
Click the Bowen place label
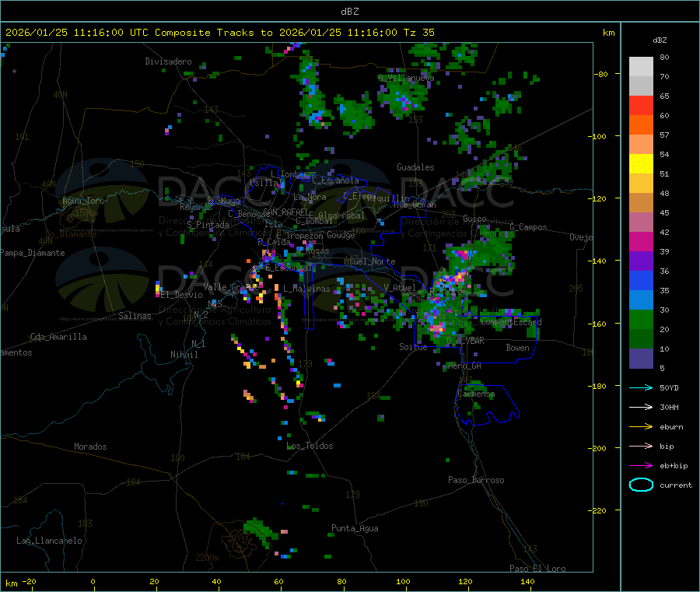click(517, 348)
